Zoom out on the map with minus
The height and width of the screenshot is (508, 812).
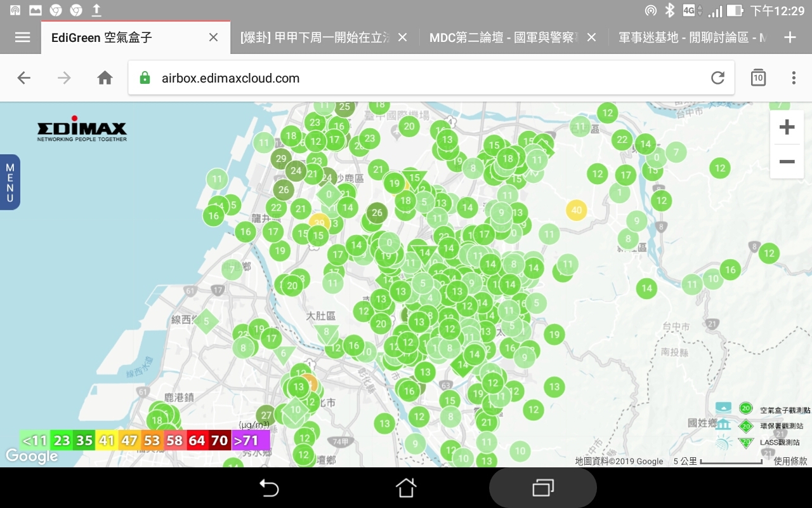787,162
